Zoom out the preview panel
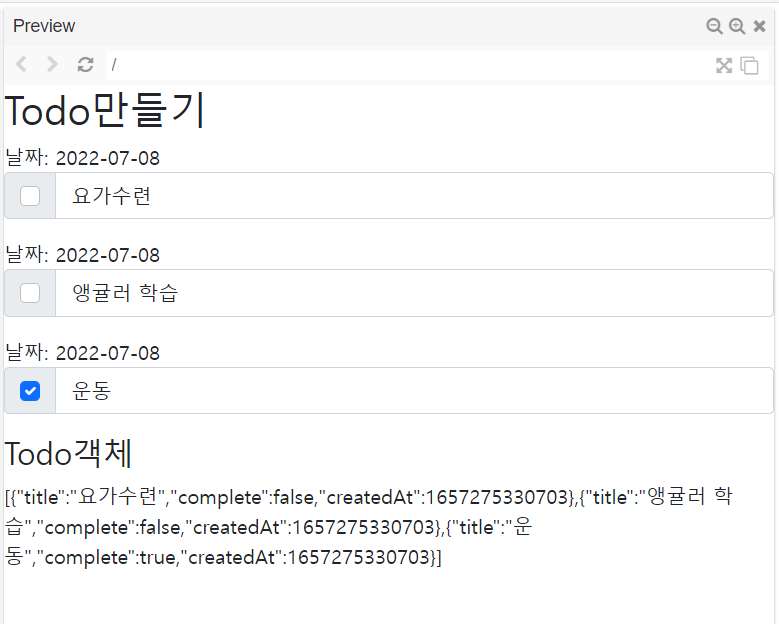This screenshot has width=779, height=624. point(714,27)
